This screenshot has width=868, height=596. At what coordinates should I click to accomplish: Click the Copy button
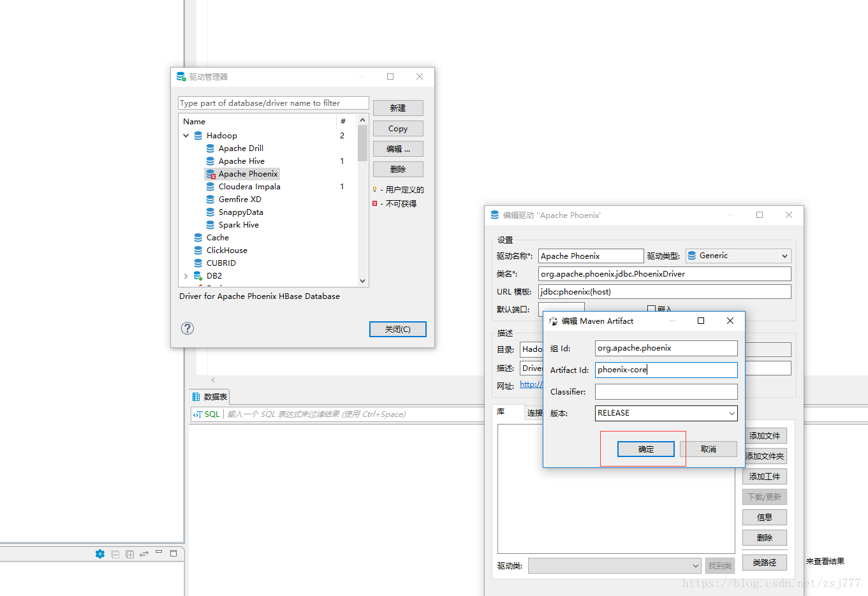(398, 129)
